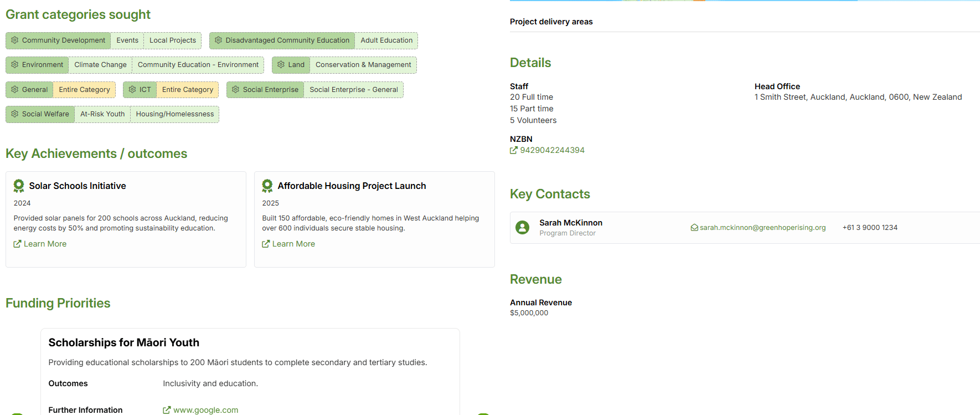Viewport: 980px width, 415px height.
Task: Click the Solar Schools Initiative award ribbon icon
Action: pyautogui.click(x=19, y=186)
